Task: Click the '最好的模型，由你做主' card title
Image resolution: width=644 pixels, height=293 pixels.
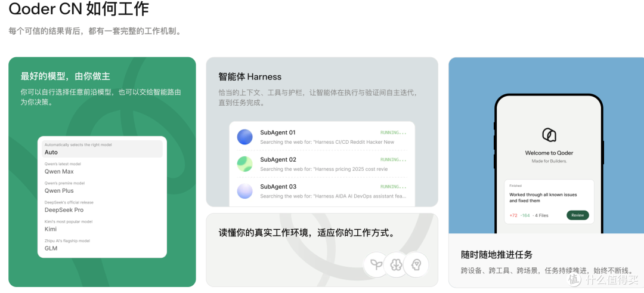Action: (66, 76)
